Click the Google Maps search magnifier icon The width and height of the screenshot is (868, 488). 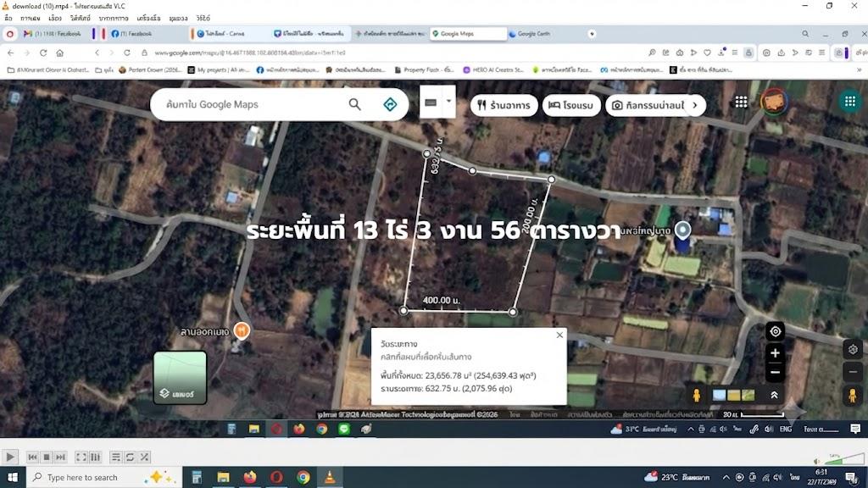tap(355, 104)
